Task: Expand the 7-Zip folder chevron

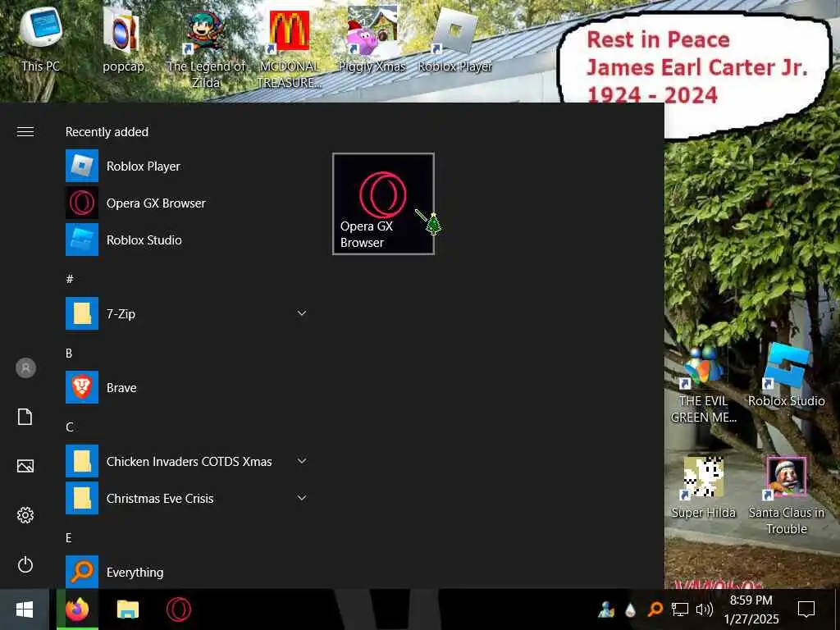Action: click(302, 313)
